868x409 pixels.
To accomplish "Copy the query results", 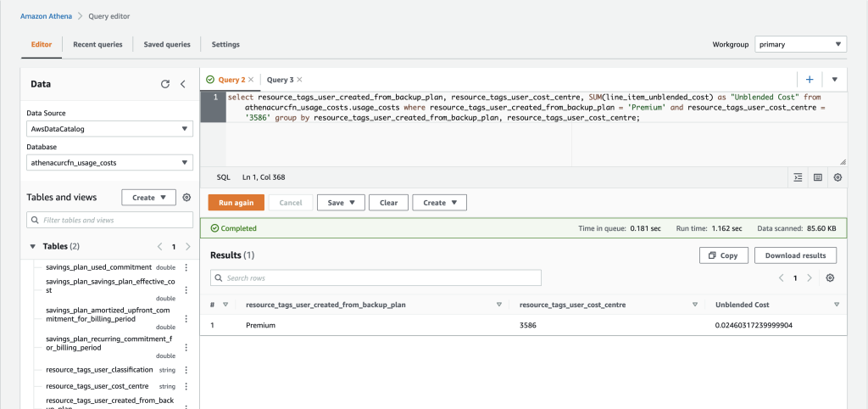I will click(x=724, y=255).
